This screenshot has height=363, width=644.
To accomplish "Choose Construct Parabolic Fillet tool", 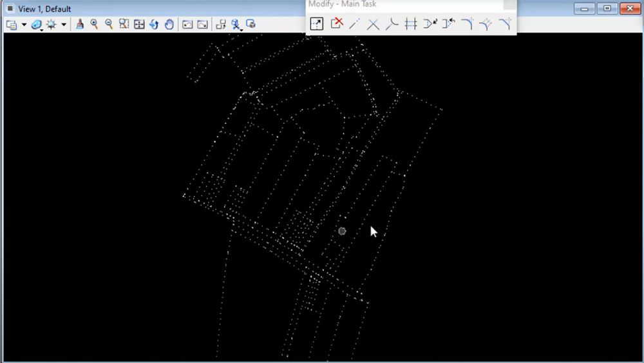I will [486, 24].
